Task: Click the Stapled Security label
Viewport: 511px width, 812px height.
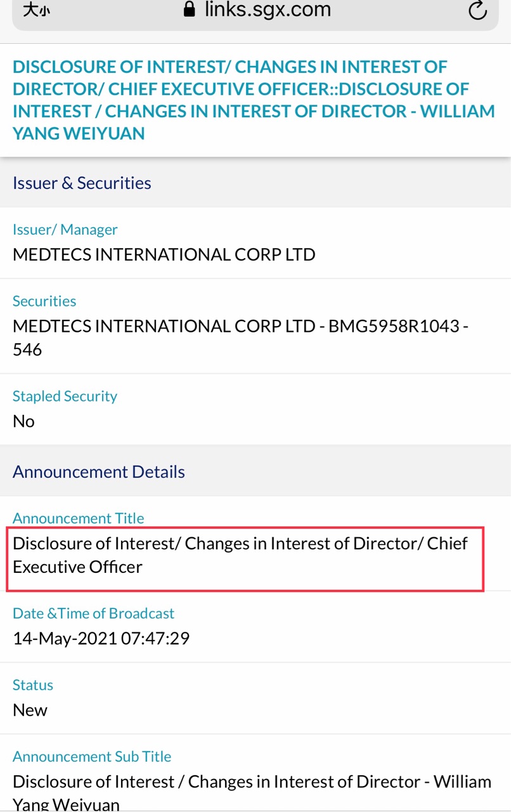Action: pyautogui.click(x=65, y=396)
